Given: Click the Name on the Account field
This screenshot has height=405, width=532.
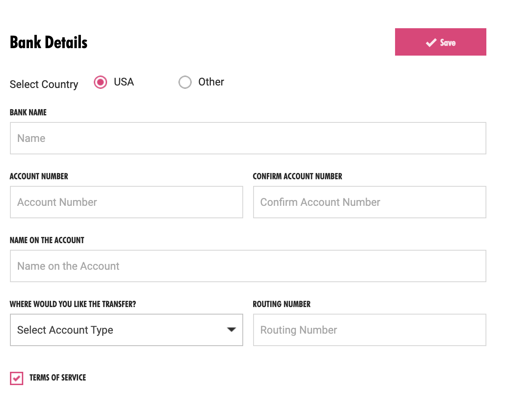Looking at the screenshot, I should click(x=248, y=266).
